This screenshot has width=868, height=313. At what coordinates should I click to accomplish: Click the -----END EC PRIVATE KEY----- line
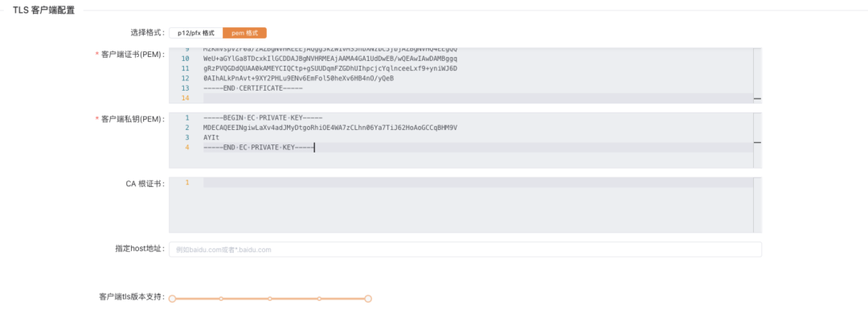(259, 147)
